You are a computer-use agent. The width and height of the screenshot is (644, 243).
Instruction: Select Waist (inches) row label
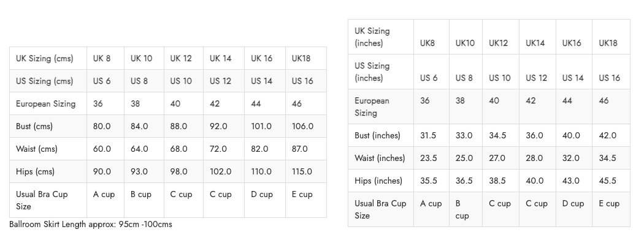(x=380, y=158)
